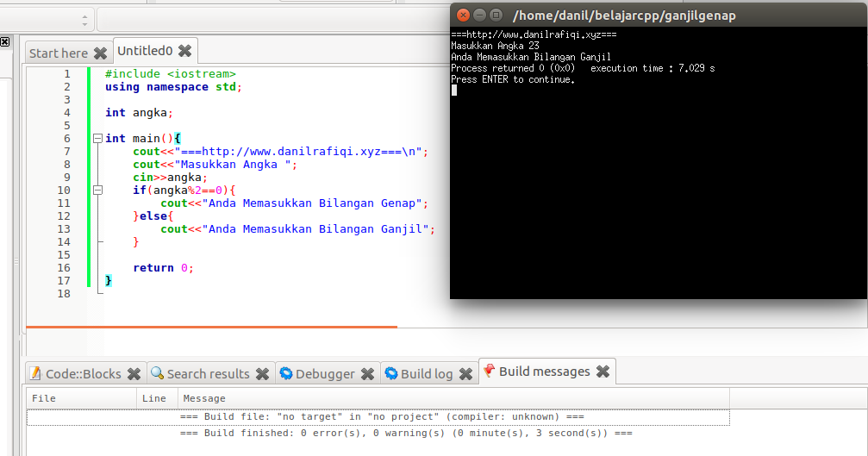
Task: Close the Code::Blocks log tab
Action: click(x=134, y=374)
